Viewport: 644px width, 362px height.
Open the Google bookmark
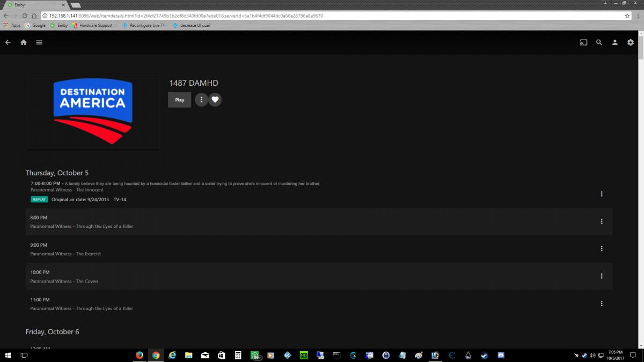[x=35, y=25]
